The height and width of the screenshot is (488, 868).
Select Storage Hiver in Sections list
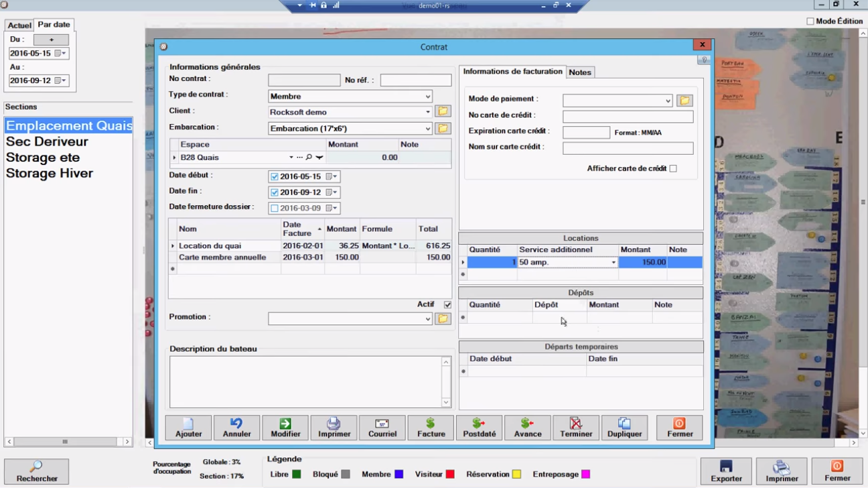point(50,174)
